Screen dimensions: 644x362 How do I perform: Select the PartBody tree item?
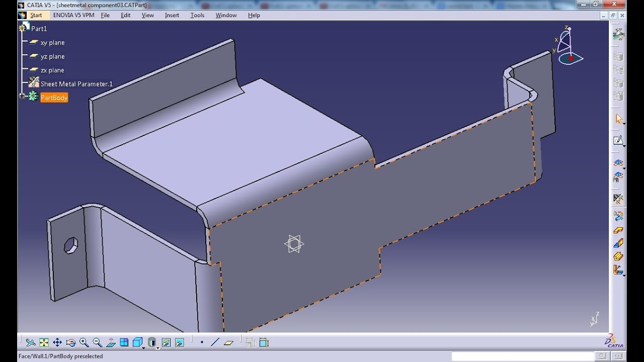(x=54, y=98)
